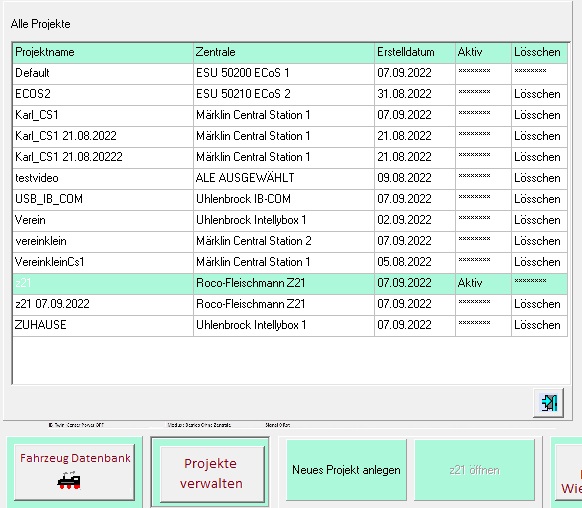
Task: Select the ZUHAUSE project
Action: click(103, 325)
